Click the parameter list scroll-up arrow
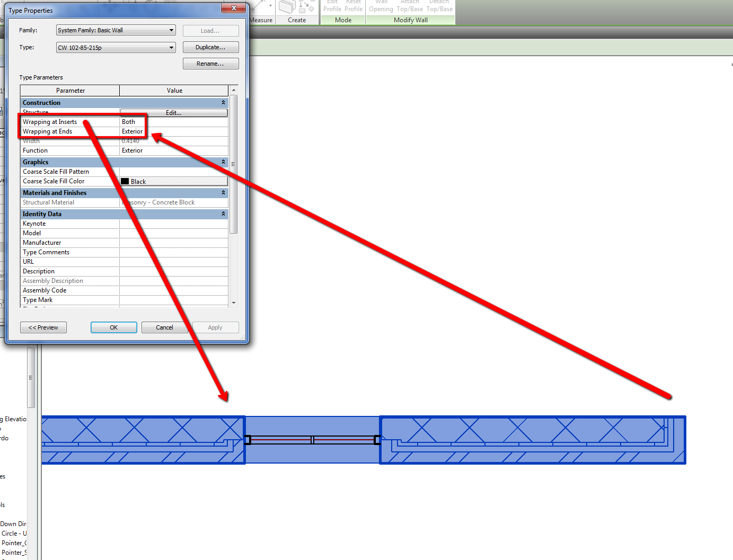The height and width of the screenshot is (560, 733). (x=234, y=89)
